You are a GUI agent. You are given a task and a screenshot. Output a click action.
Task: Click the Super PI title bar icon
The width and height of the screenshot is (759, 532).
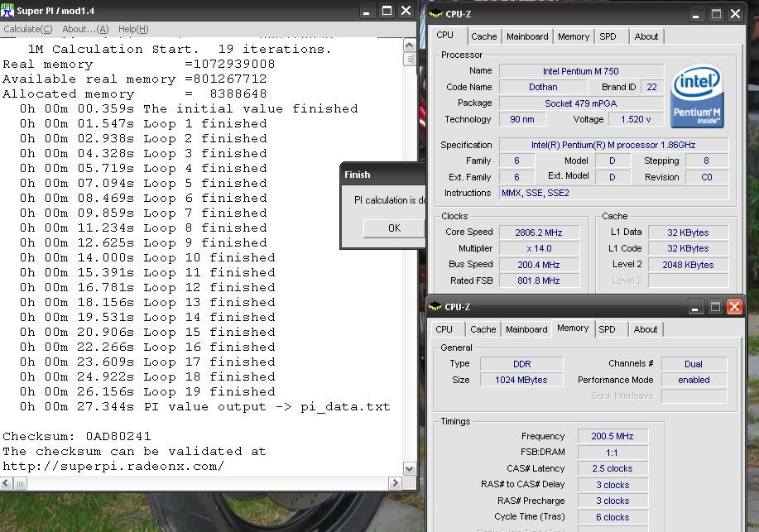pos(7,11)
